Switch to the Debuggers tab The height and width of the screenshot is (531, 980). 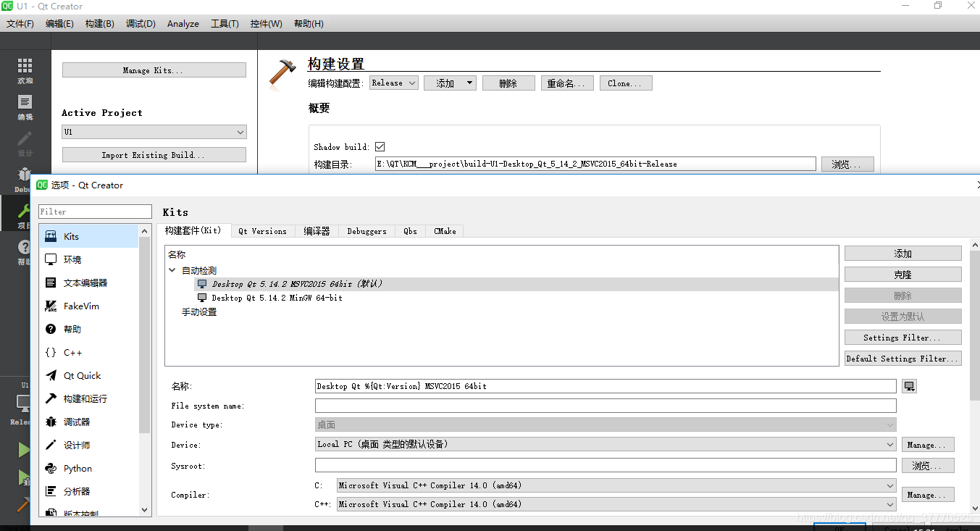click(367, 231)
